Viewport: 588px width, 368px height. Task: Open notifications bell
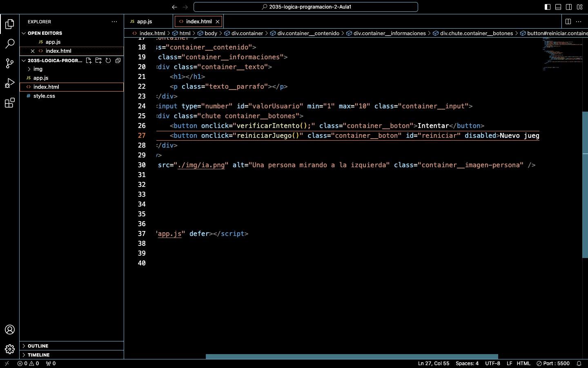(579, 364)
